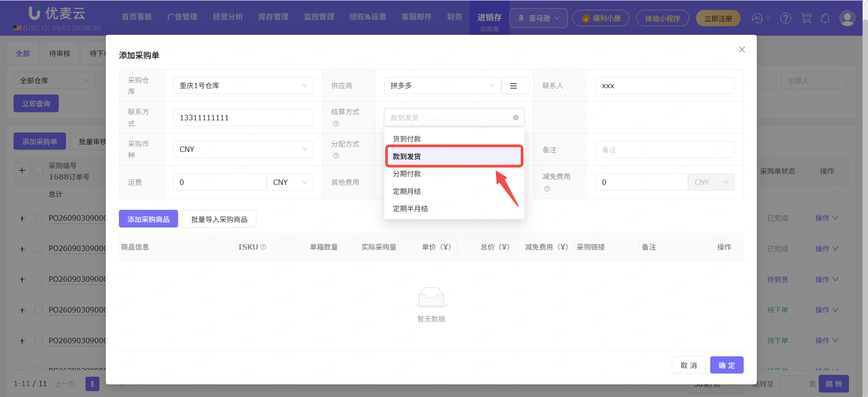Screen dimensions: 868x397
Task: Open the 客服邮件 nav menu
Action: pos(416,17)
